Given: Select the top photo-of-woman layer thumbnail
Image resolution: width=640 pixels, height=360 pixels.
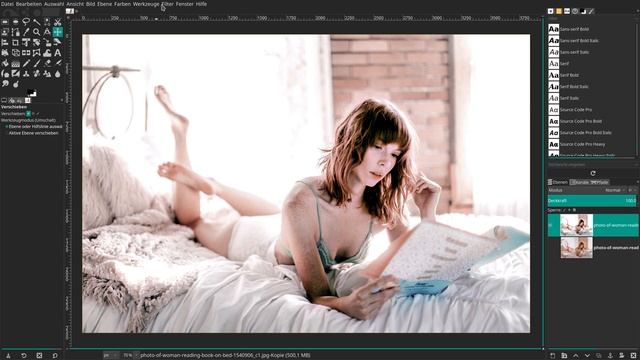Looking at the screenshot, I should [576, 225].
